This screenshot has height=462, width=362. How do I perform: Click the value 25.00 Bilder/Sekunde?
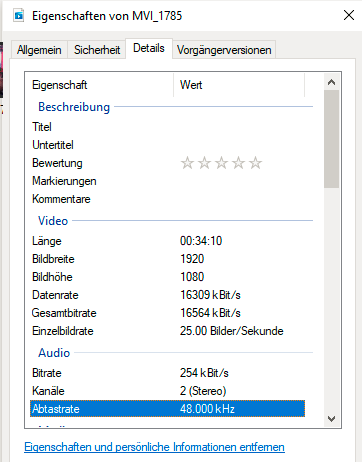point(232,331)
